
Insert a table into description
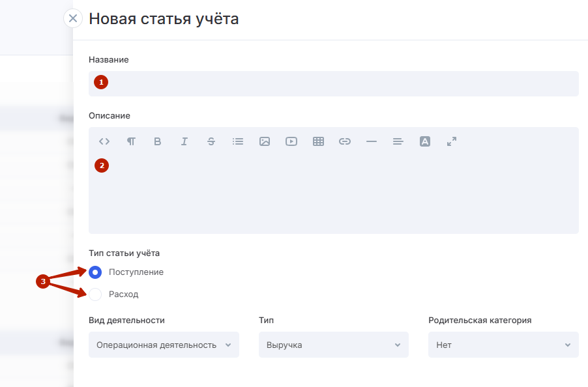[318, 141]
